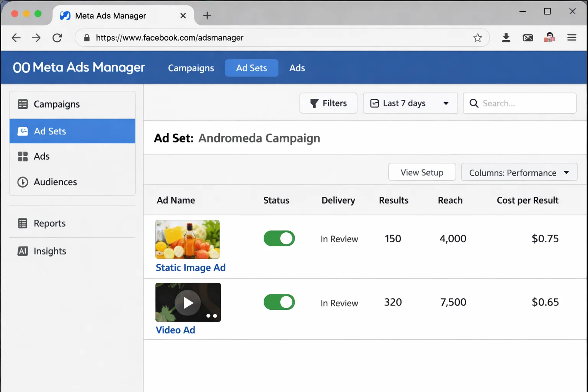Viewport: 588px width, 392px height.
Task: Select the Audiences clock icon
Action: coord(23,182)
